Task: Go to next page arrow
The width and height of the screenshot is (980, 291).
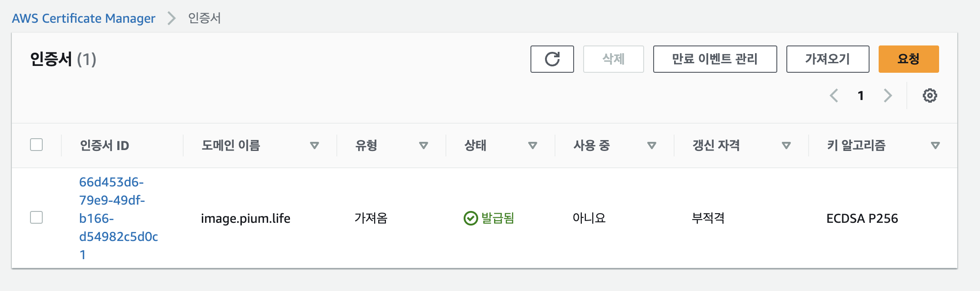Action: (888, 95)
